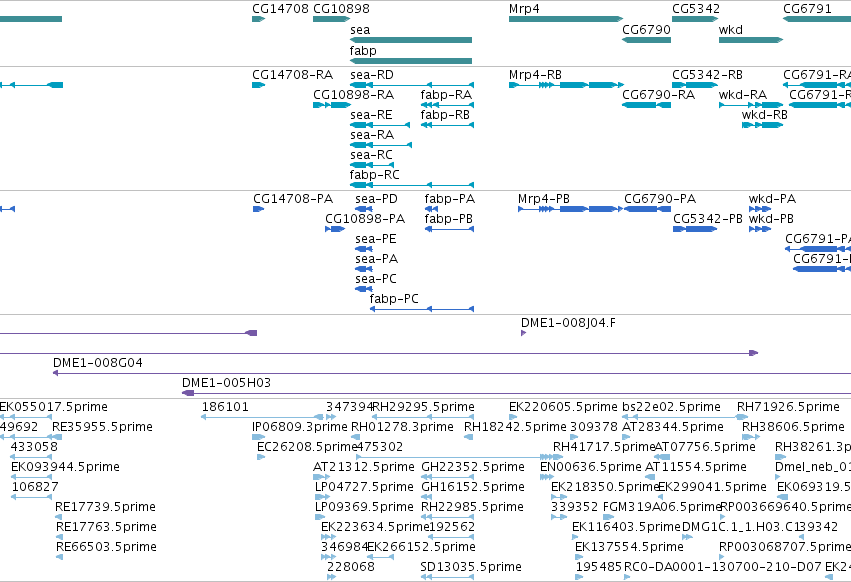The height and width of the screenshot is (582, 851).
Task: Select the EK137554.5prime EST label
Action: pyautogui.click(x=629, y=547)
